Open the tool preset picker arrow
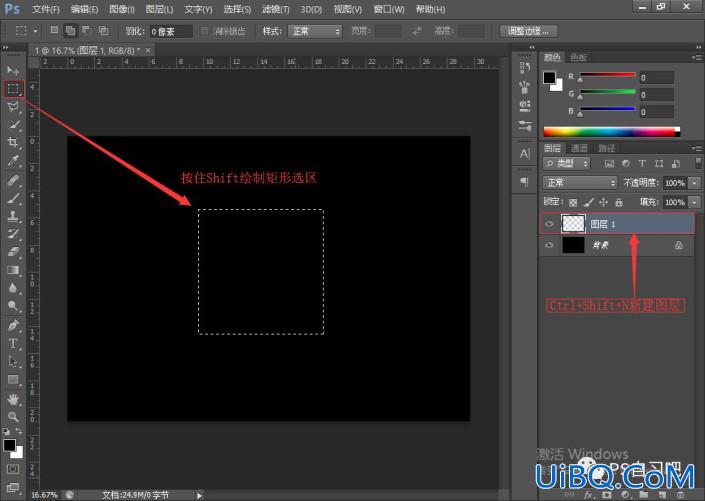 click(x=35, y=31)
